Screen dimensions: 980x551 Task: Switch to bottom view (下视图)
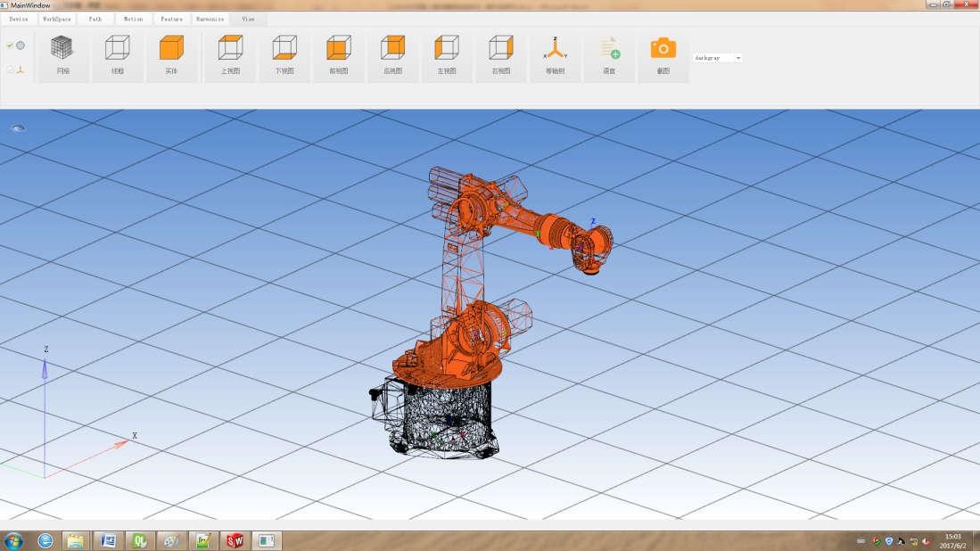tap(284, 53)
